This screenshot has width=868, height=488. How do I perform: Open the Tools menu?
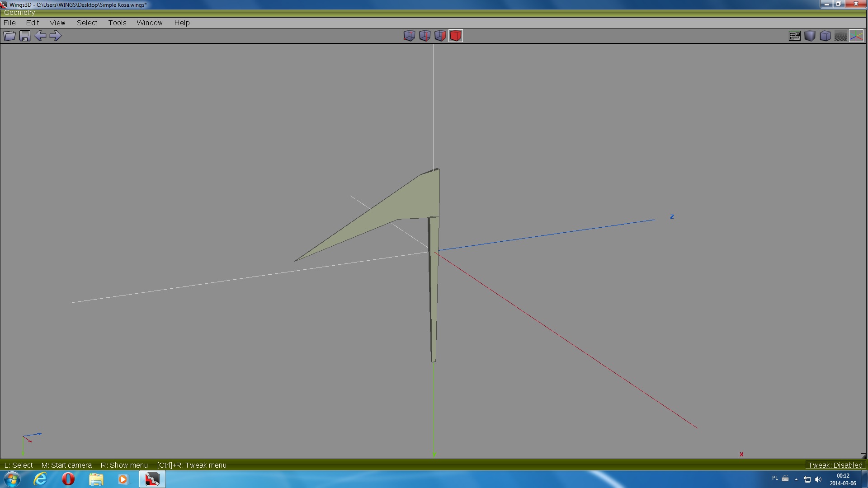click(x=117, y=23)
